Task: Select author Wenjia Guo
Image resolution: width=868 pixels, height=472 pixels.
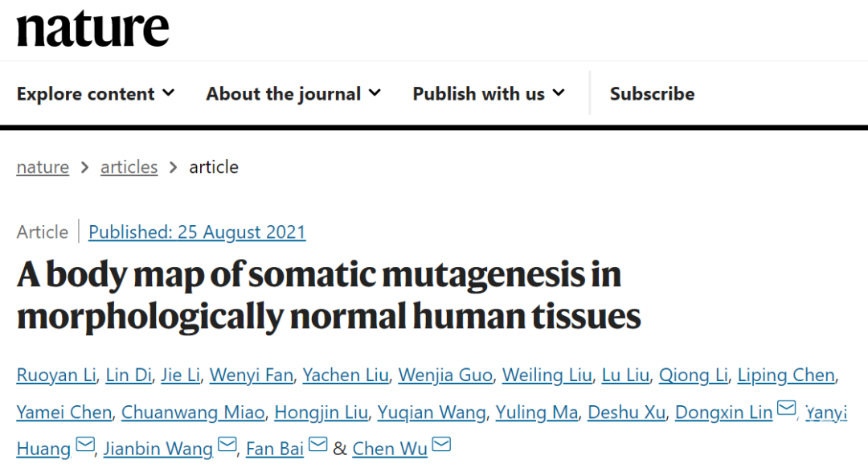Action: pyautogui.click(x=445, y=375)
